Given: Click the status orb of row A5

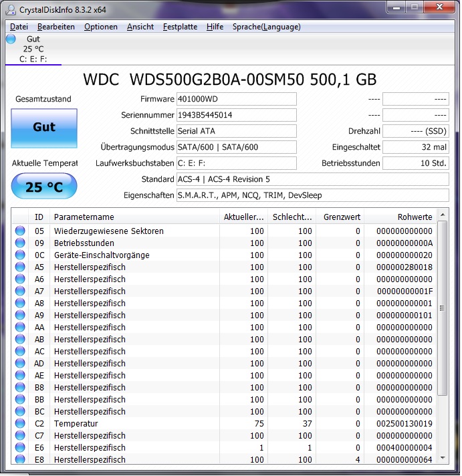Looking at the screenshot, I should 20,267.
